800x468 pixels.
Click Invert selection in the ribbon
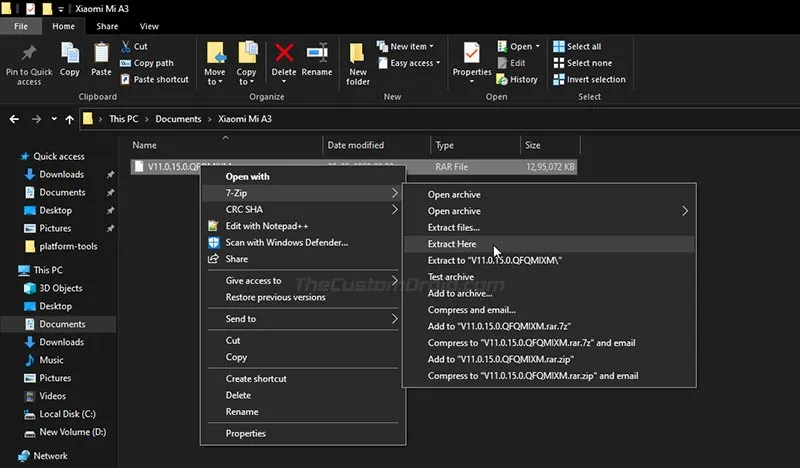(x=595, y=80)
